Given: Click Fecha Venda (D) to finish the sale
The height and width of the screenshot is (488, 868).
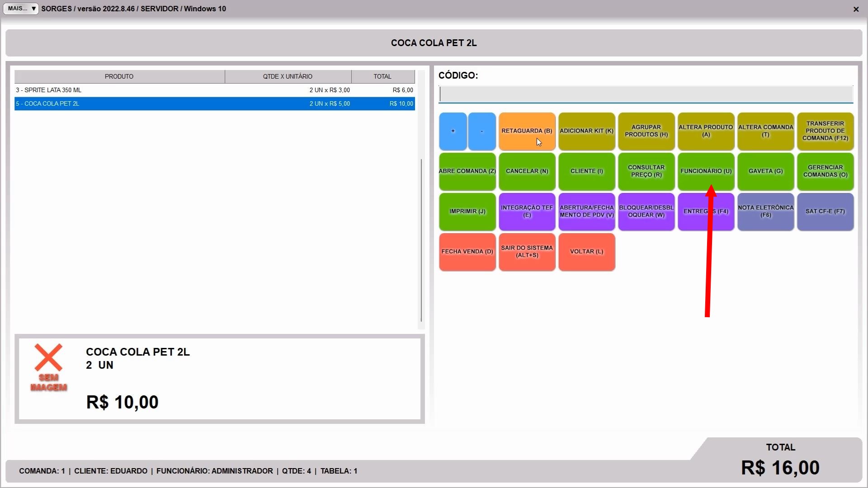Looking at the screenshot, I should point(467,252).
